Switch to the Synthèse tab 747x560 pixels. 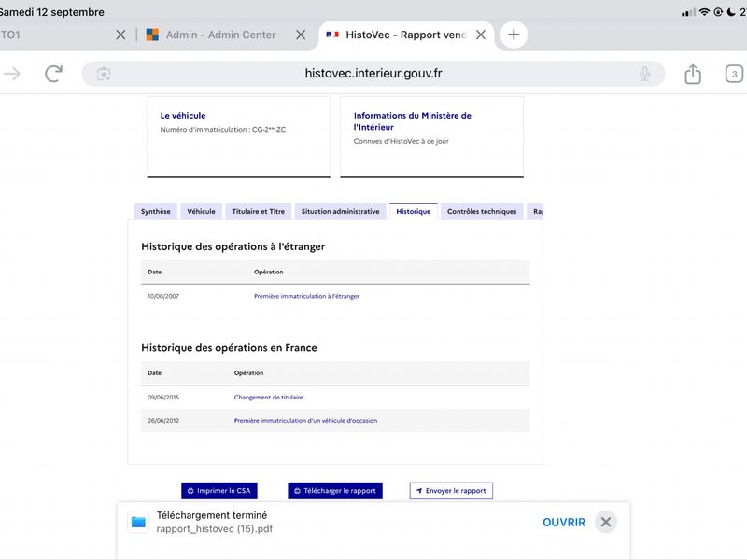155,212
